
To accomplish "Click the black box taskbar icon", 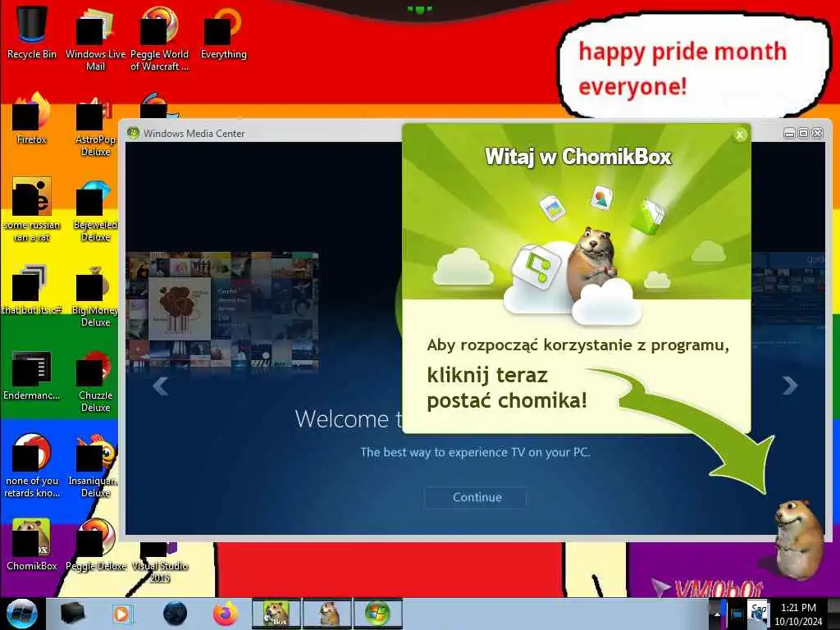I will 72,614.
